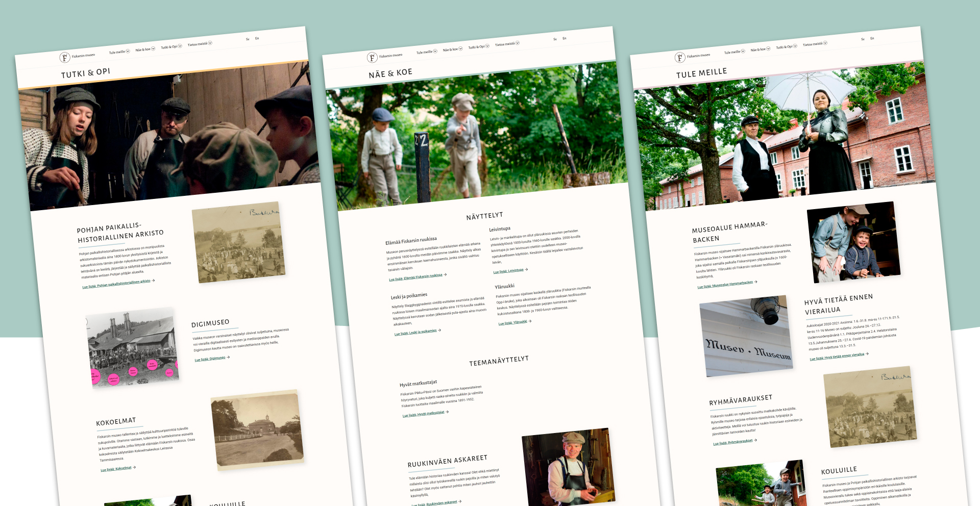Click arrow icon beside Lue lisää: Hyvät matkustajat
This screenshot has width=980, height=506.
tap(447, 412)
